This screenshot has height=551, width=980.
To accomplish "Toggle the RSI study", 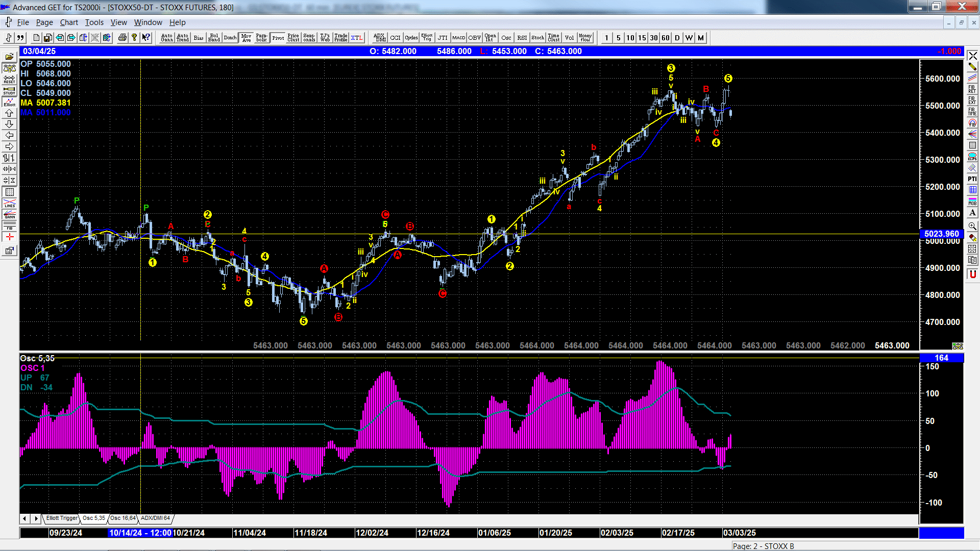I will [x=522, y=38].
